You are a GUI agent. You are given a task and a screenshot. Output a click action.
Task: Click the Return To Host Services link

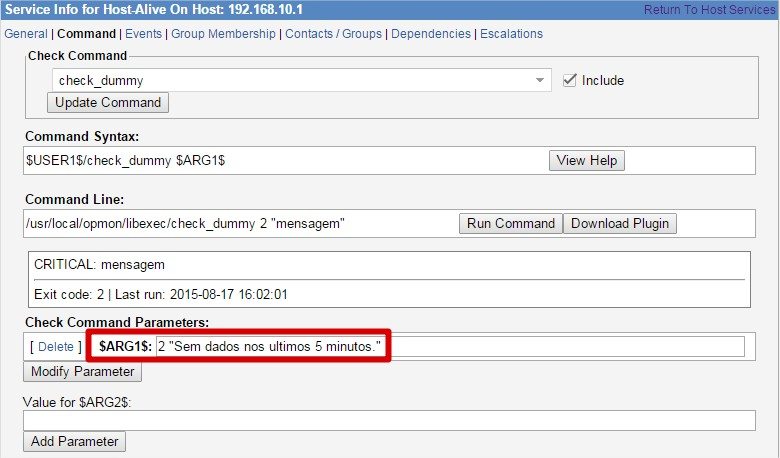click(709, 9)
